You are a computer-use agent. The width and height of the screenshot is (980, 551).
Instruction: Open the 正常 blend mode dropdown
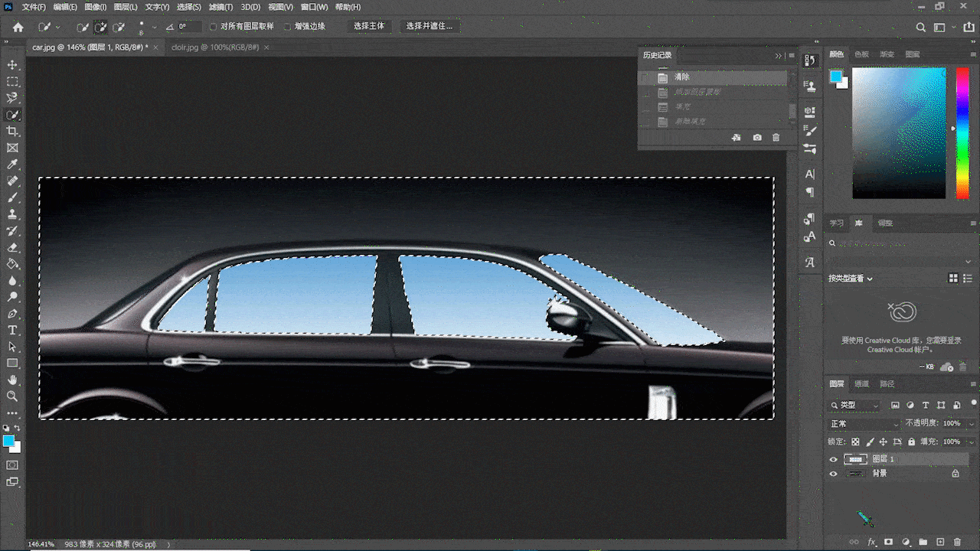[864, 423]
